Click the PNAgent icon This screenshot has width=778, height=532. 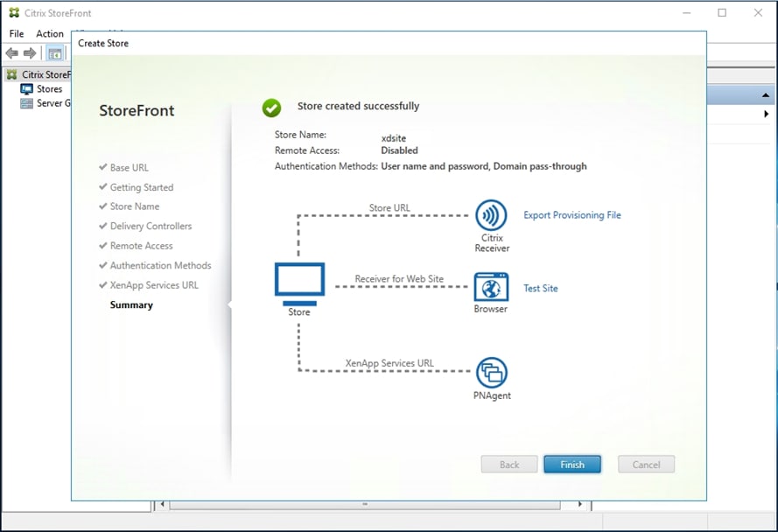tap(492, 373)
